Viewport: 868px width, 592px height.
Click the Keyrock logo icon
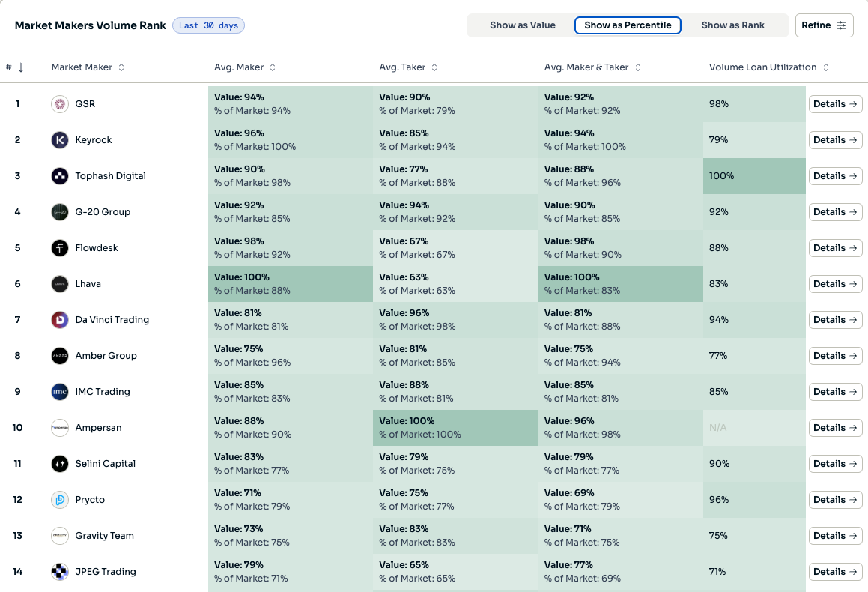coord(60,140)
